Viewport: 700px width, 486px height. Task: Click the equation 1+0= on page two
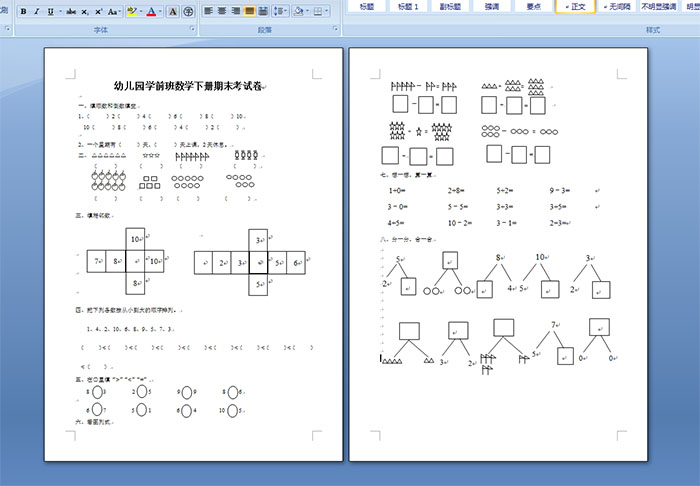[397, 191]
